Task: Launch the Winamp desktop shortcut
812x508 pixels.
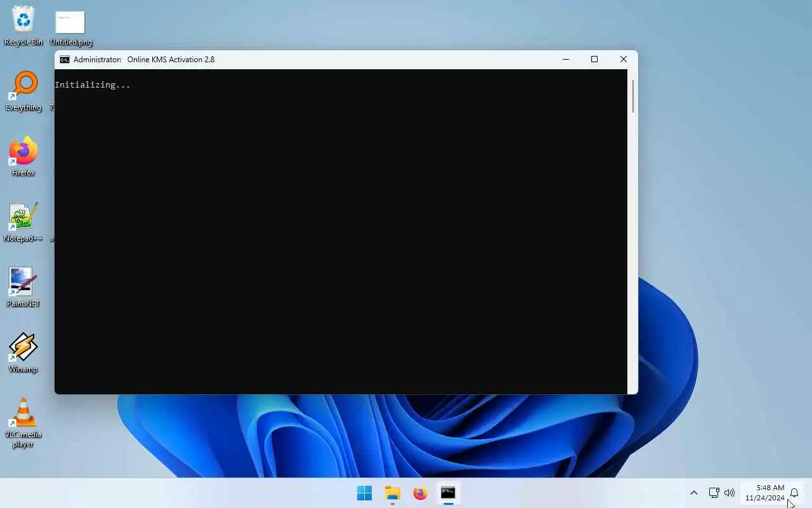Action: click(23, 353)
